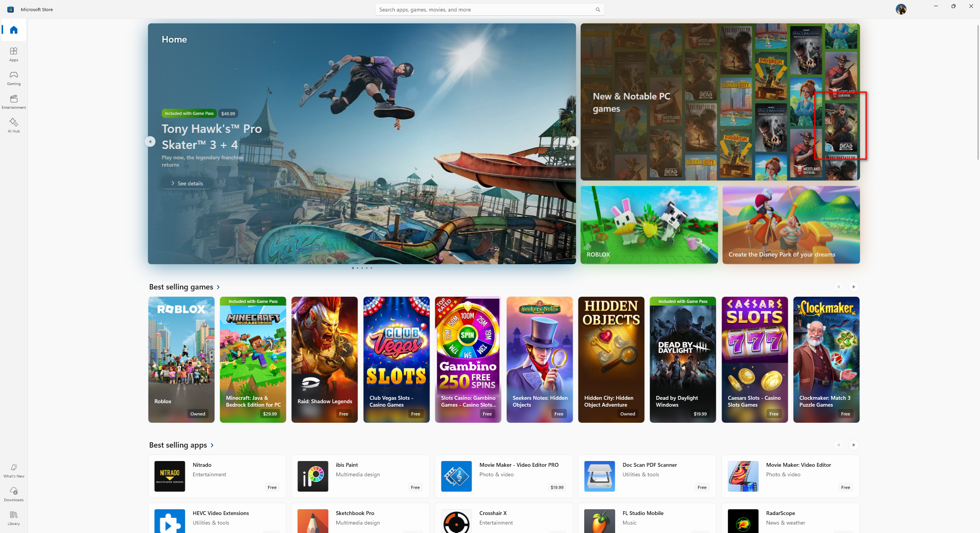Open Clockmaker: Match 3 game card
Viewport: 980px width, 533px height.
click(x=826, y=360)
